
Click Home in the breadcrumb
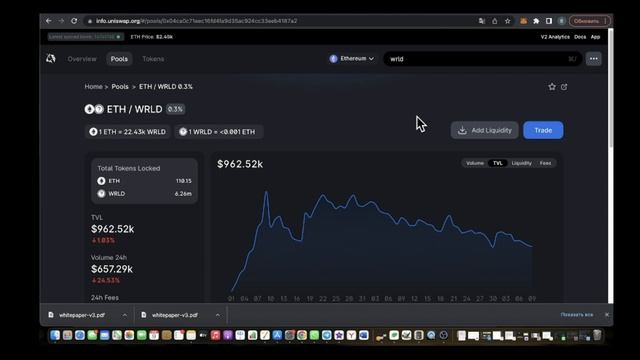point(93,87)
